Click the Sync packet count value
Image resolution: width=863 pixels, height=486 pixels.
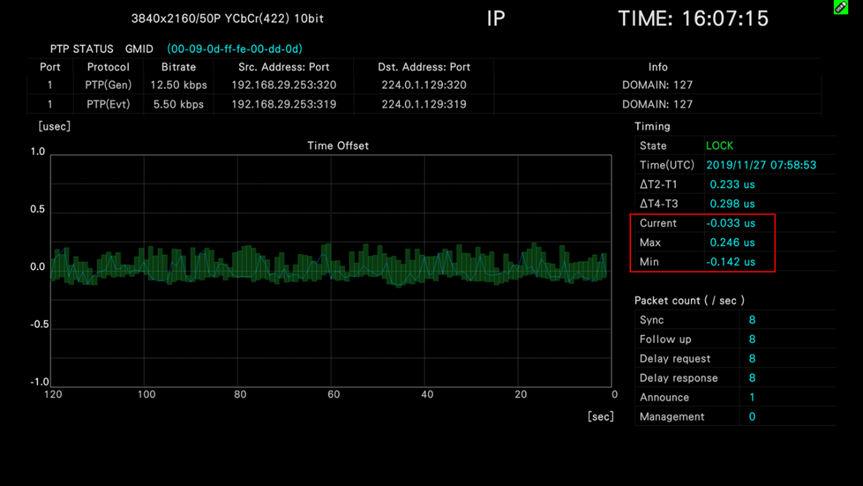coord(752,320)
